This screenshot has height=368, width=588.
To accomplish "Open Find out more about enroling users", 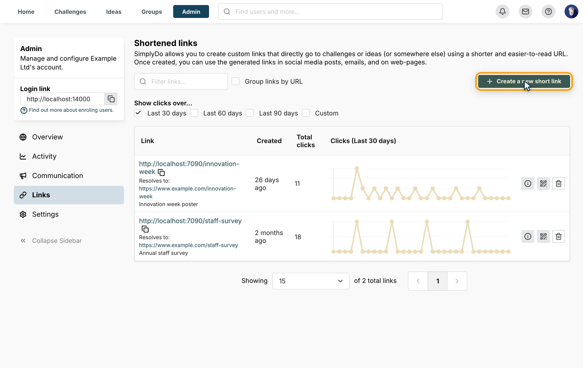I will click(71, 110).
